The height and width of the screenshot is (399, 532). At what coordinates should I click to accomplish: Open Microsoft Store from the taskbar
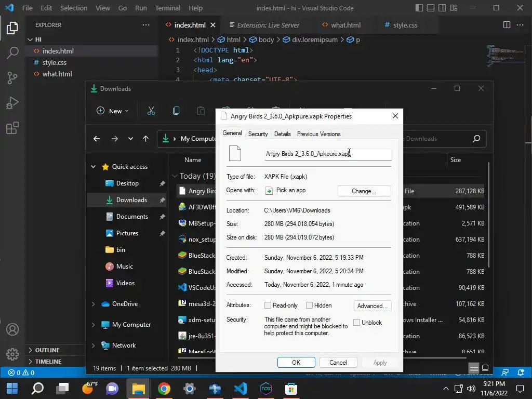tap(291, 389)
